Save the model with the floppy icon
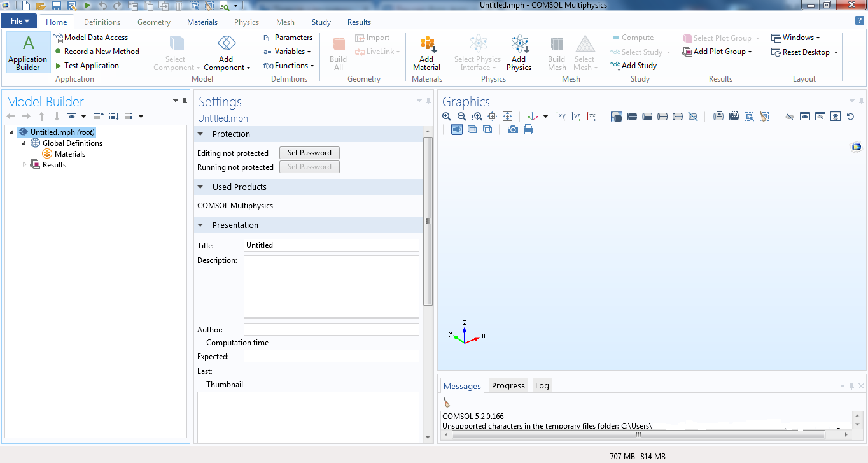 click(57, 6)
